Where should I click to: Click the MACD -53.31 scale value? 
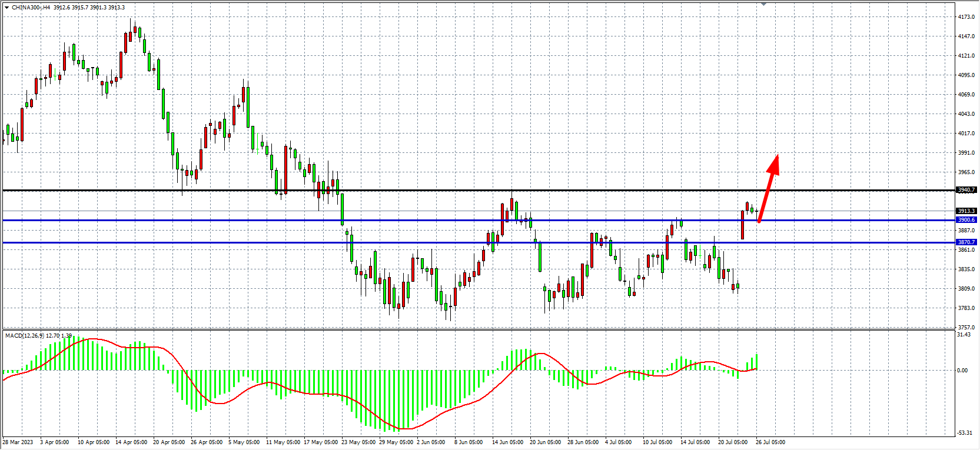click(x=964, y=433)
